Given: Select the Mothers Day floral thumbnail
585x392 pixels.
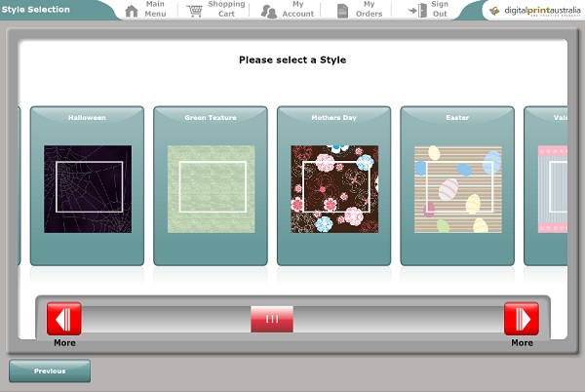Looking at the screenshot, I should pos(334,189).
